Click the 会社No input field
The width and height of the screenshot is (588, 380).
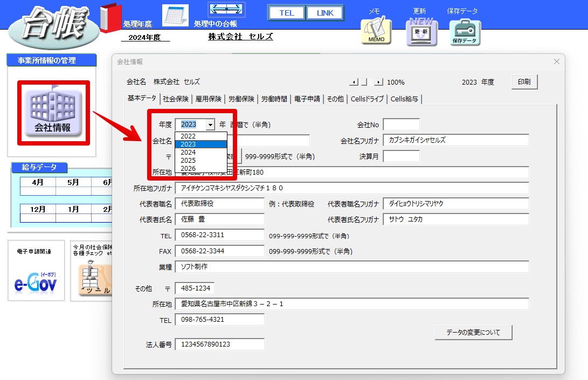click(401, 125)
